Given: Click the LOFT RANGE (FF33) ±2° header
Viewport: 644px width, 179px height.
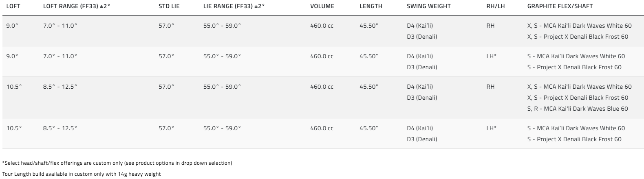Looking at the screenshot, I should 76,6.
